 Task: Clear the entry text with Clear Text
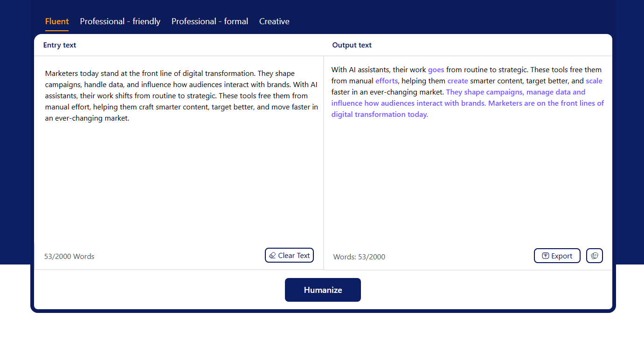pyautogui.click(x=289, y=255)
